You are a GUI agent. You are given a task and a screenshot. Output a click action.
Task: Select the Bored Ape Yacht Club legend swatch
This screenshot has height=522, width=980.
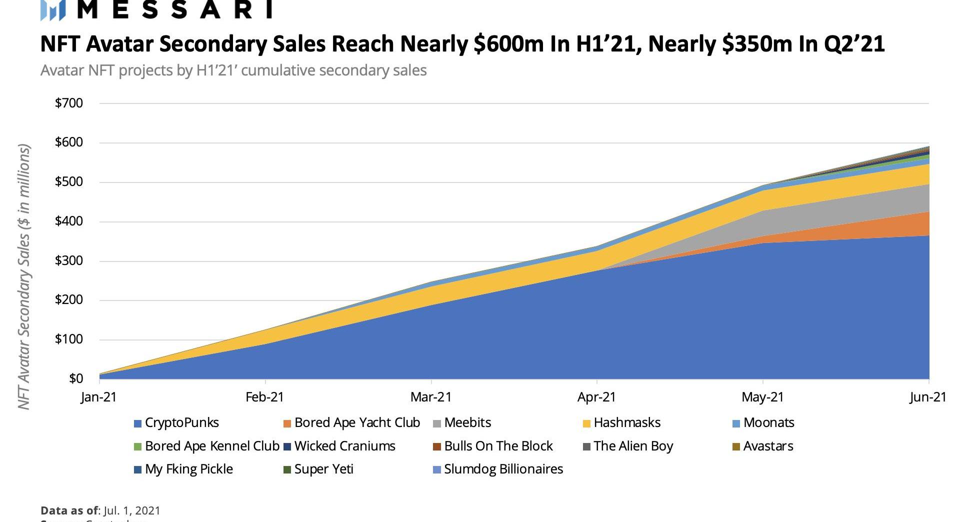point(287,424)
